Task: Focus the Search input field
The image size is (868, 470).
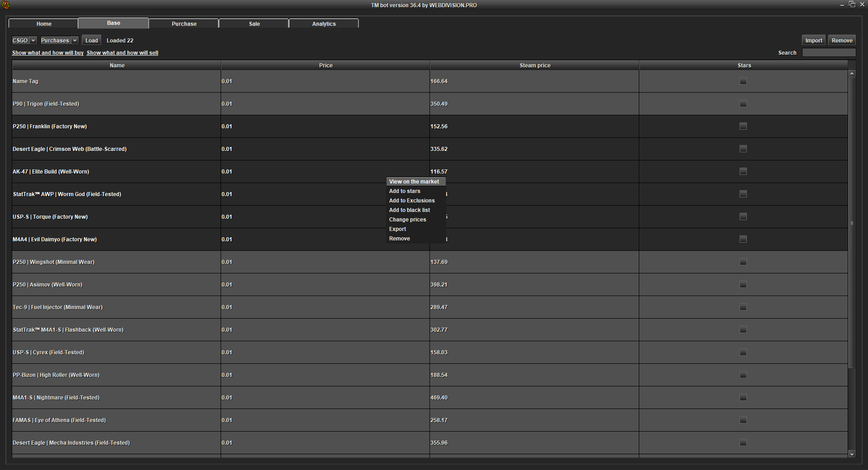Action: point(828,53)
